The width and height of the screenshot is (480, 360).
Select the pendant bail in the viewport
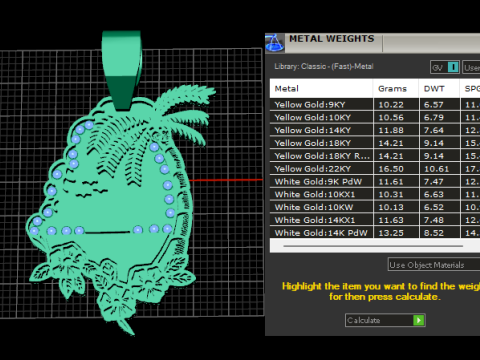point(122,70)
